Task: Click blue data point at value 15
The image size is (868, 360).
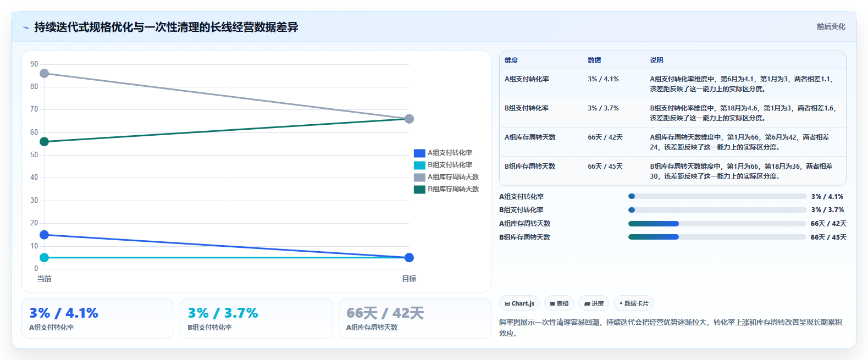Action: pyautogui.click(x=44, y=235)
